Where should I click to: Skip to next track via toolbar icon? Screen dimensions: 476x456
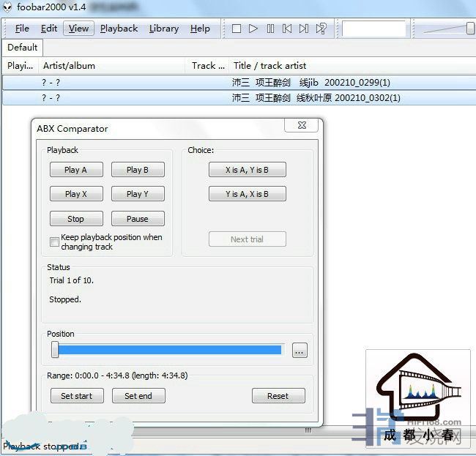point(304,29)
